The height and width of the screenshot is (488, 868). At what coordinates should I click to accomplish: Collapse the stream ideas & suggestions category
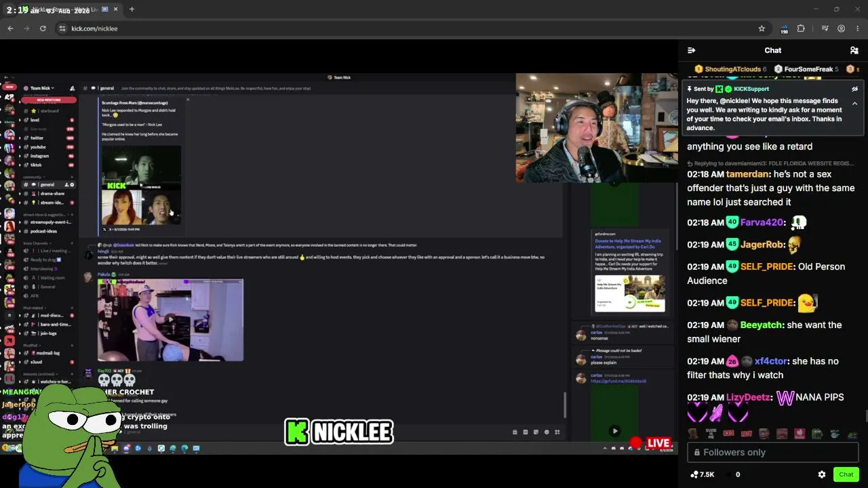tap(46, 214)
